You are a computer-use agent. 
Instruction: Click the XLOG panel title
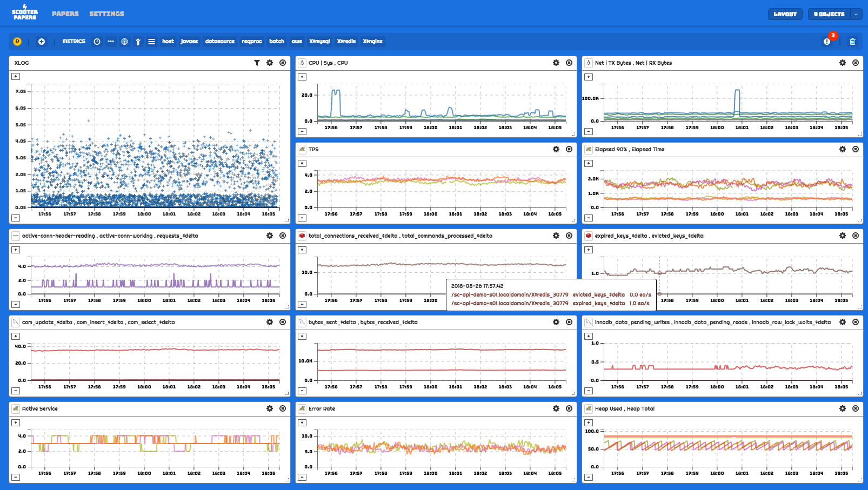[22, 63]
